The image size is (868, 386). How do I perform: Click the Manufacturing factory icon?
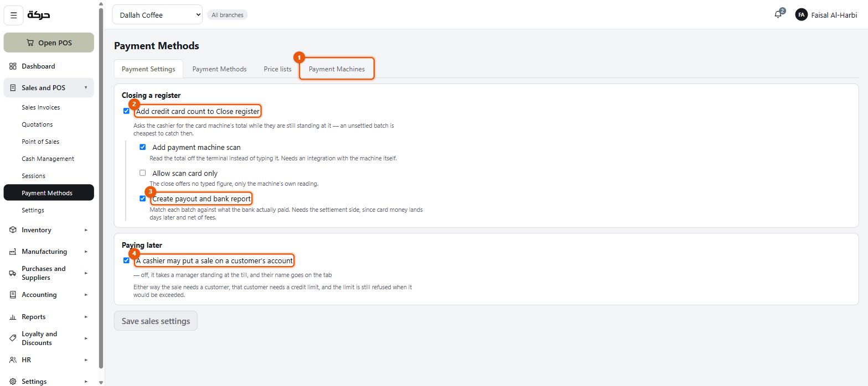pyautogui.click(x=13, y=252)
